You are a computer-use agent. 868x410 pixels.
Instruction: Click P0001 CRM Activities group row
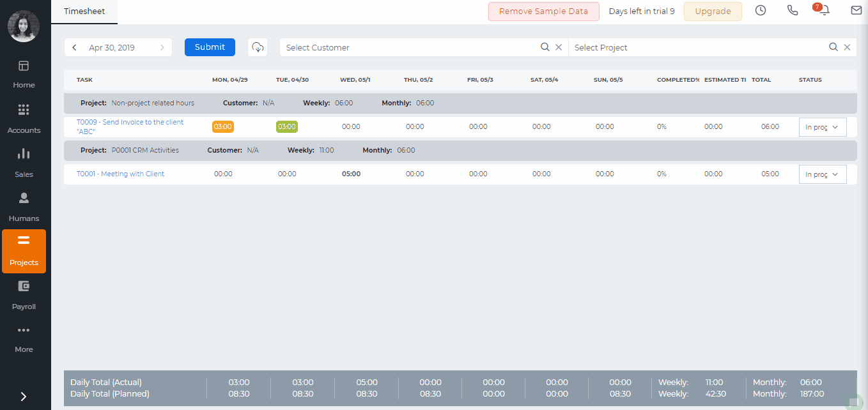[x=460, y=150]
